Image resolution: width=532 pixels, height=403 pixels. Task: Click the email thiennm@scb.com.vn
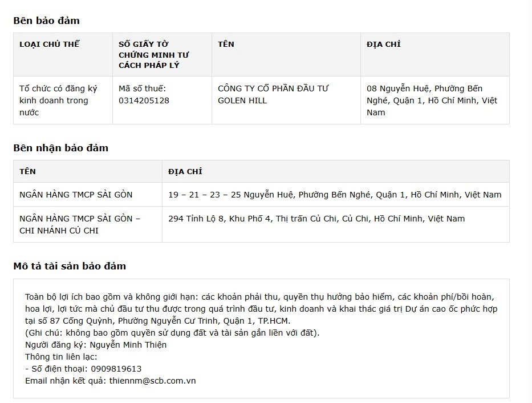[x=152, y=381]
